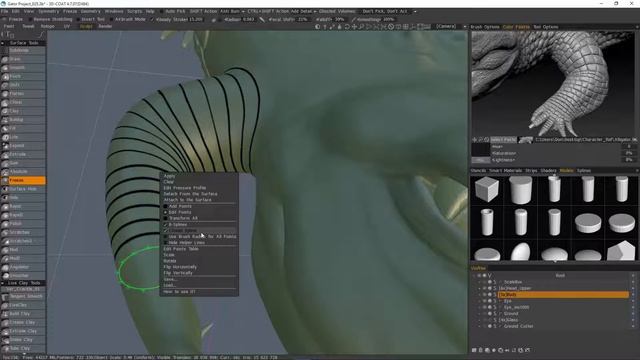Select the Pinch brush tool
The height and width of the screenshot is (360, 640).
click(23, 76)
